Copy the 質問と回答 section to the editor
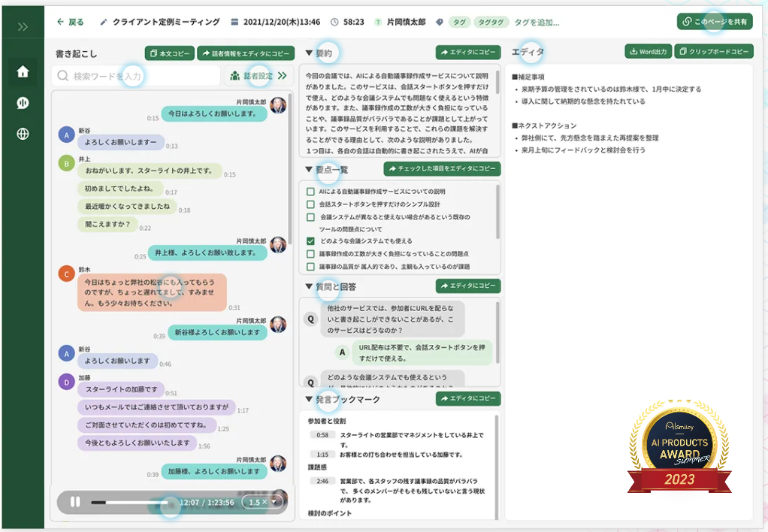The height and width of the screenshot is (532, 768). tap(468, 286)
